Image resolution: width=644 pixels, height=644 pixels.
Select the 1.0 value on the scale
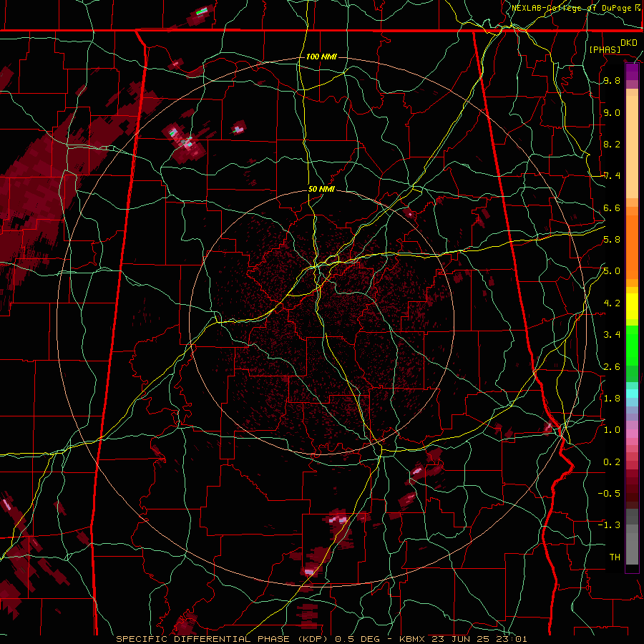[612, 430]
